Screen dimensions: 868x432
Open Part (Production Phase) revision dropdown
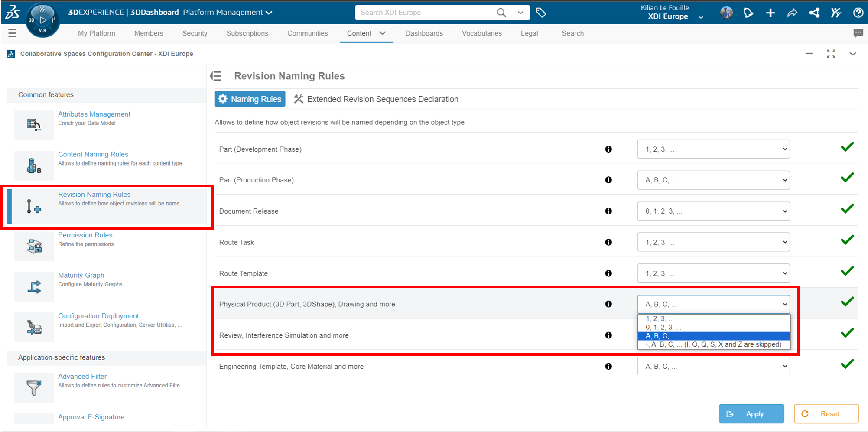pyautogui.click(x=713, y=180)
